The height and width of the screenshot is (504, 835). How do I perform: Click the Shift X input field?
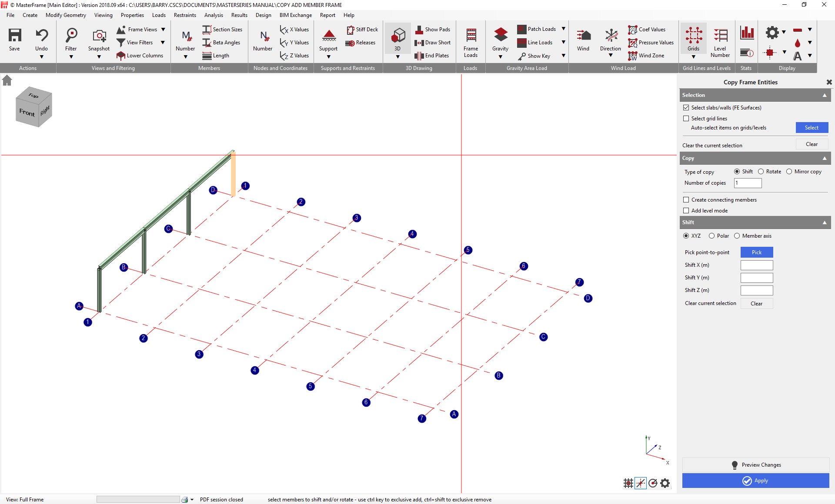coord(756,265)
